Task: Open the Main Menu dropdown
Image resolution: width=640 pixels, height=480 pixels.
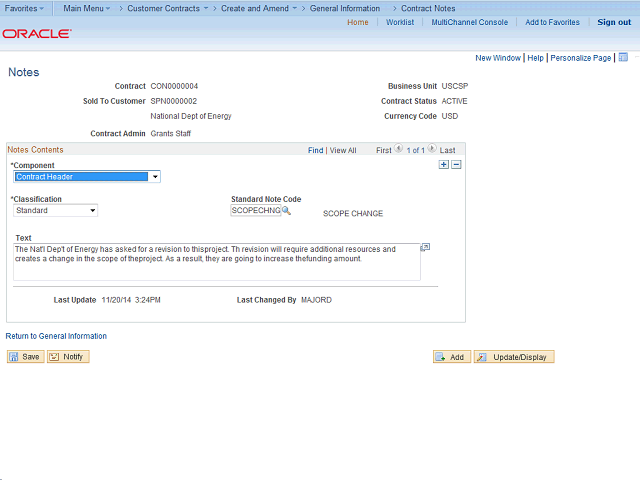Action: pyautogui.click(x=87, y=8)
